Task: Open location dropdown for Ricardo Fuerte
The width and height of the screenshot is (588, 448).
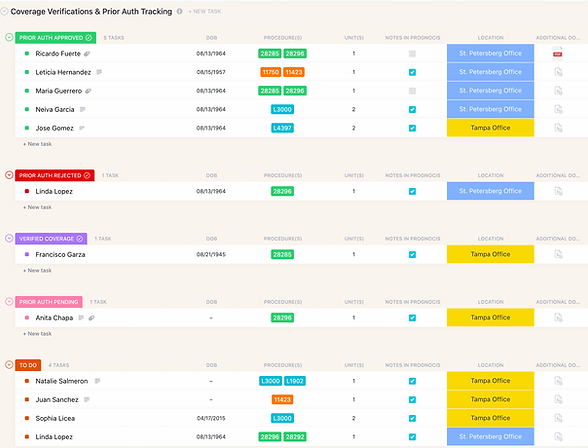Action: [490, 53]
